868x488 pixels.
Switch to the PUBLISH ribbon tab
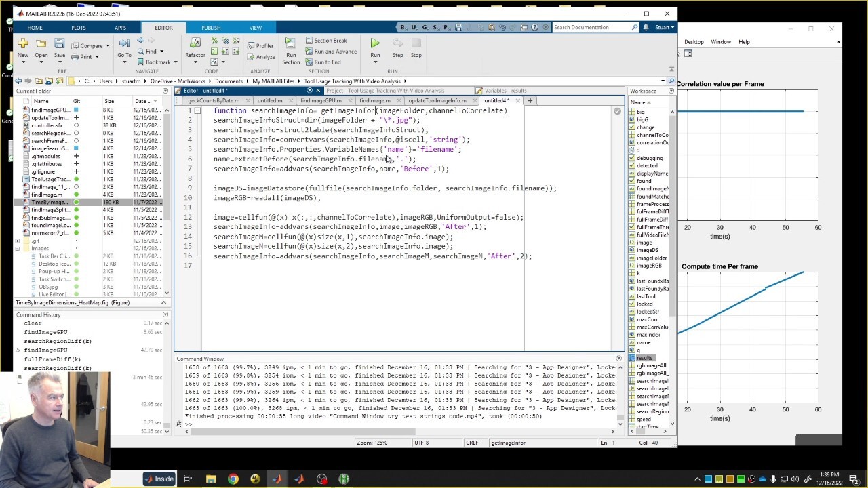[x=211, y=28]
